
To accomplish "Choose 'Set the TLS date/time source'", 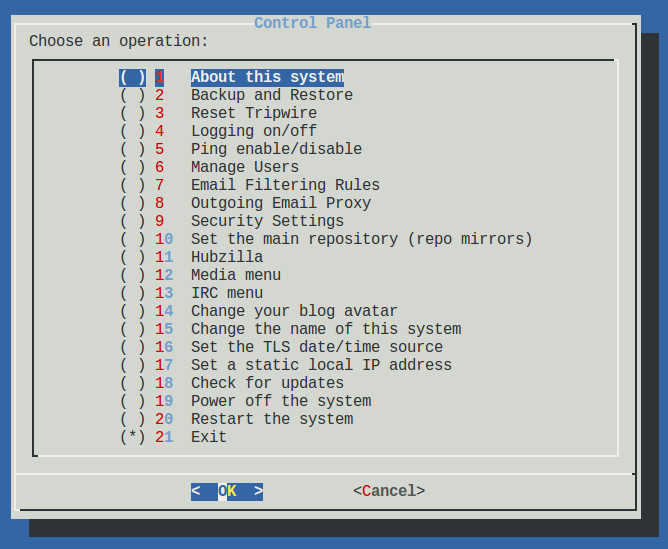I will tap(317, 347).
